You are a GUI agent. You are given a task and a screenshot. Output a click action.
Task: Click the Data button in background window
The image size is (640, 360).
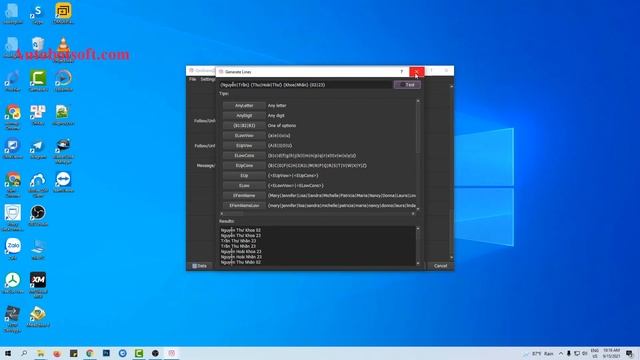(x=200, y=266)
